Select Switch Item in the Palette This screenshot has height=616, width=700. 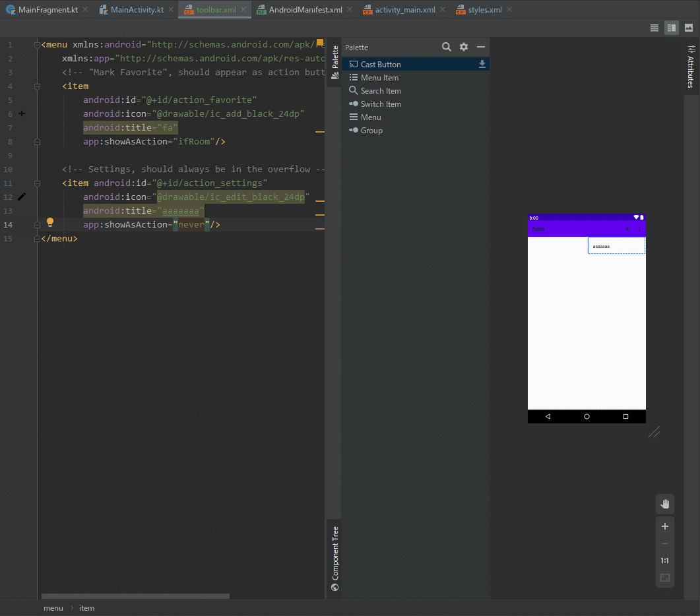381,104
